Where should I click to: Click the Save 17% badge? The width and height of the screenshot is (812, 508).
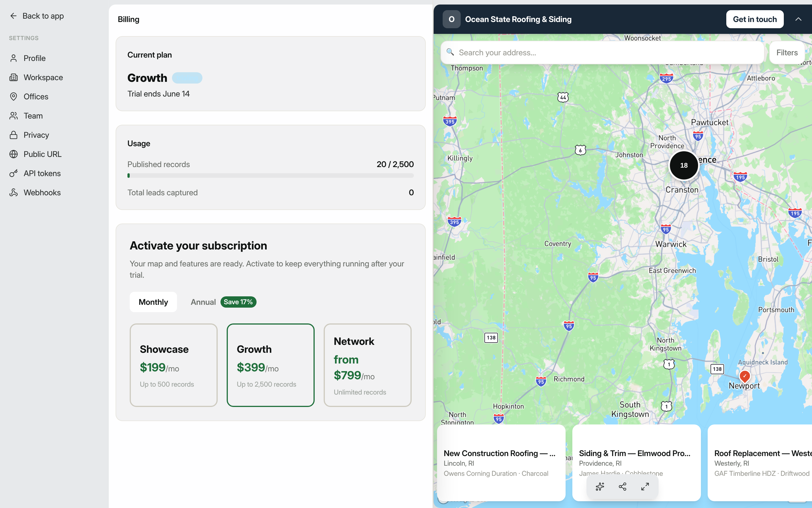tap(238, 302)
